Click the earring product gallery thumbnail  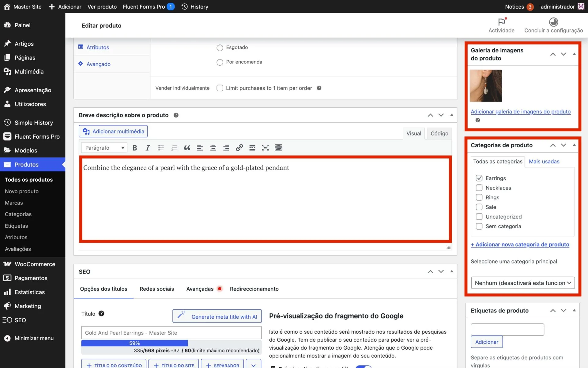tap(486, 86)
